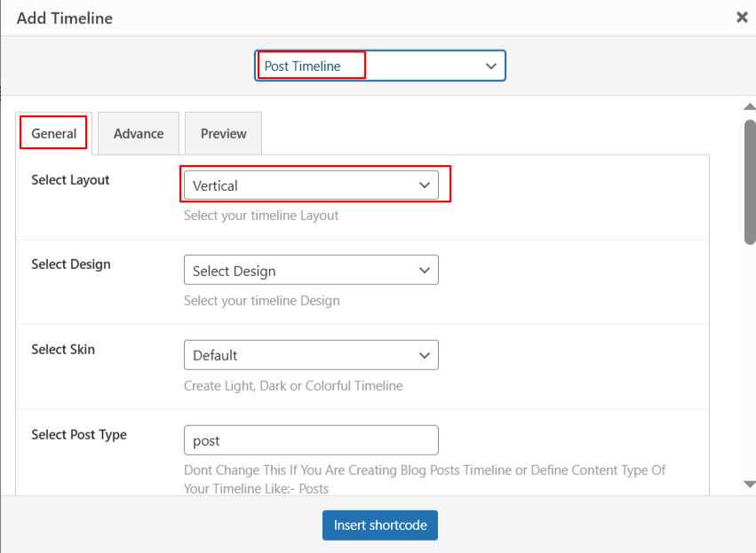Click the 'Create Light, Dark or Colorful Timeline' hint

tap(293, 386)
